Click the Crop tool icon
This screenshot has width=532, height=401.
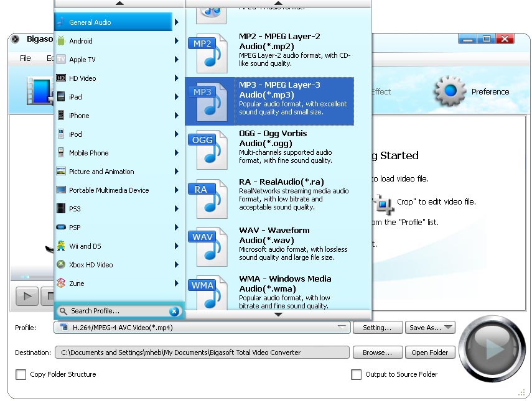[x=384, y=205]
